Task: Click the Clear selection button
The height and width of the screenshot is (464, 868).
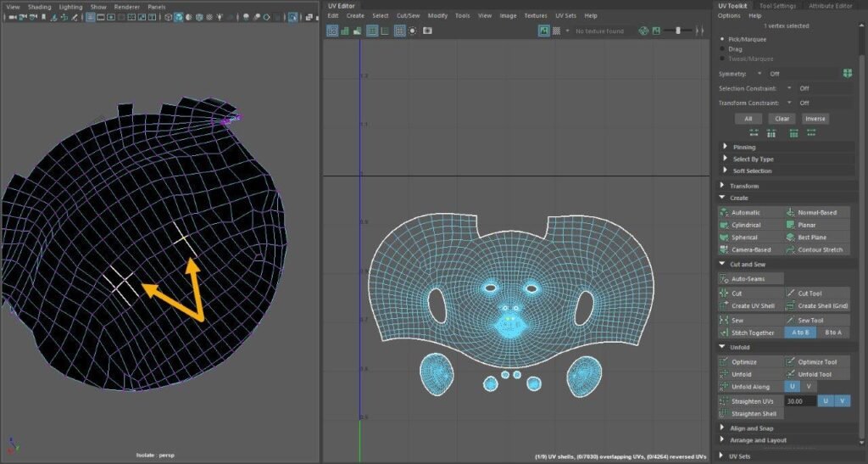Action: tap(782, 119)
